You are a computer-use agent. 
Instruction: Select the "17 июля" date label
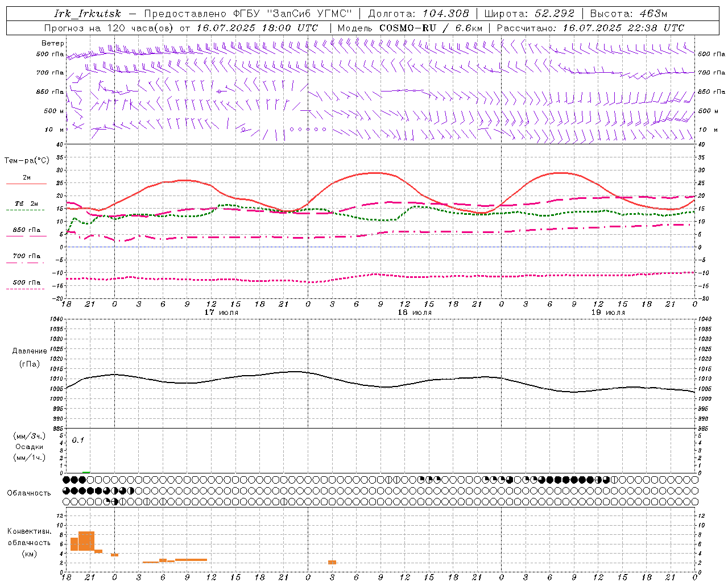(221, 313)
